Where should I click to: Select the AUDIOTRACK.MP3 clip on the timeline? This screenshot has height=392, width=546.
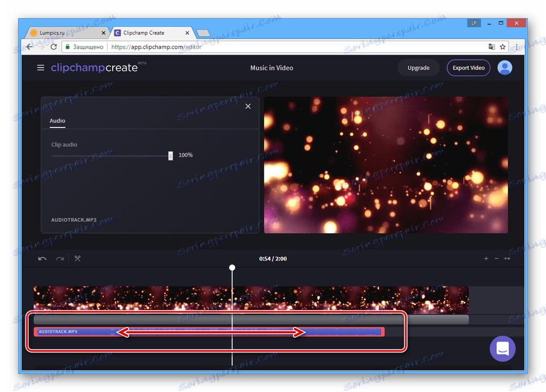[209, 332]
